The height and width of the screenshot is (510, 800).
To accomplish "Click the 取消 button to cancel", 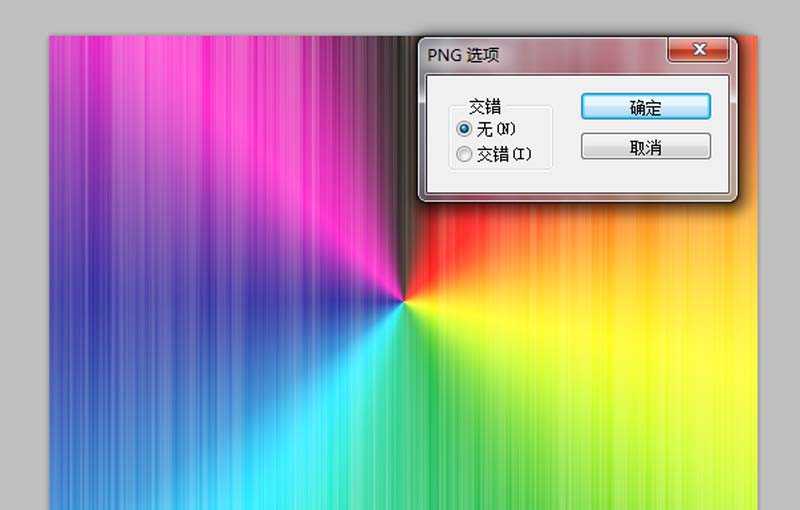I will (x=645, y=147).
